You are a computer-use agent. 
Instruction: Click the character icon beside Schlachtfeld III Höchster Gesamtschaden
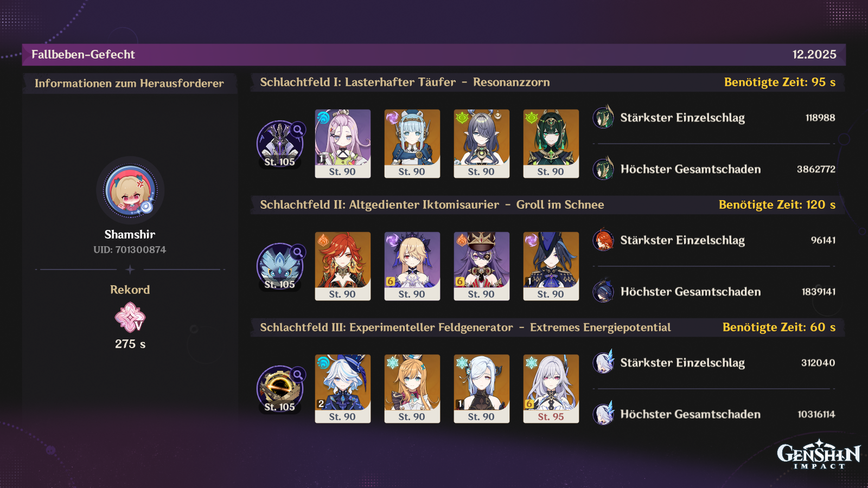point(603,414)
